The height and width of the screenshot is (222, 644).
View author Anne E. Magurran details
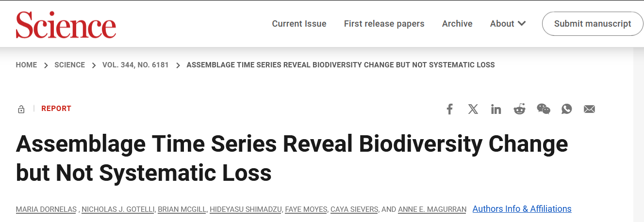[432, 209]
